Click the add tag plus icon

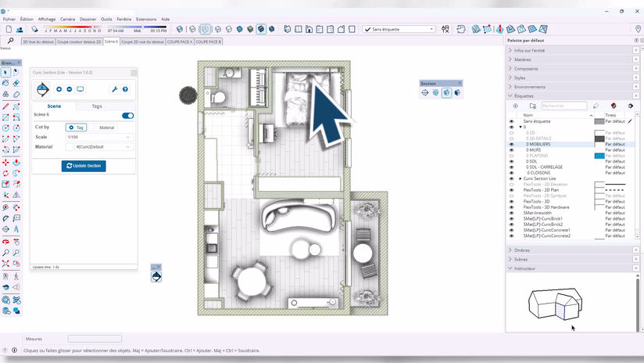[x=515, y=106]
